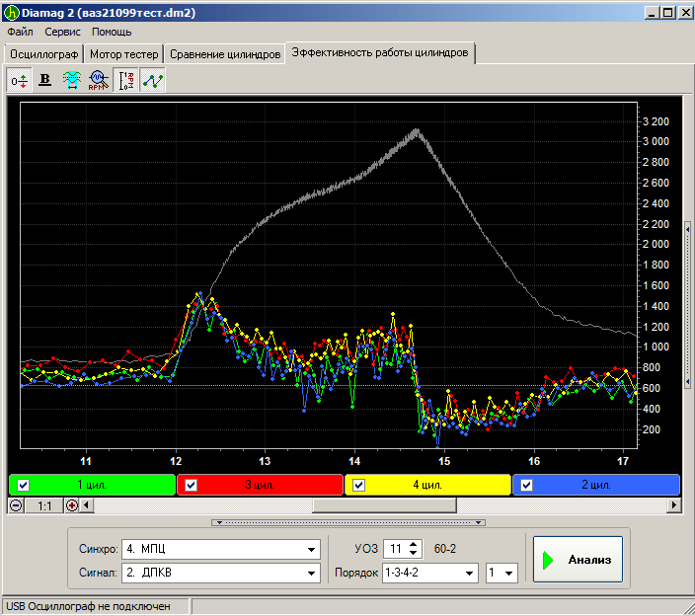Open the cylinder number dropdown showing 1
The width and height of the screenshot is (695, 616).
pos(508,573)
